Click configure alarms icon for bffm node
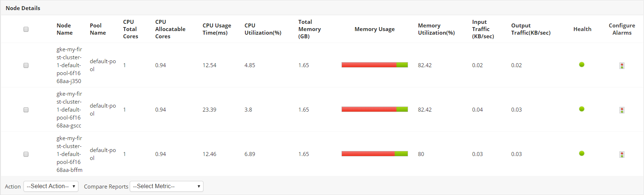This screenshot has height=195, width=644. (x=622, y=155)
